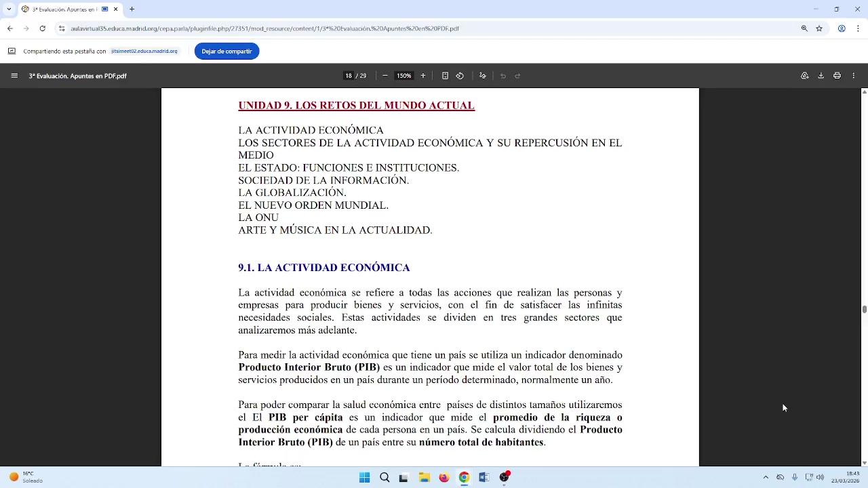Click the PDF vertical scrollbar thumb
This screenshot has width=868, height=488.
point(864,309)
